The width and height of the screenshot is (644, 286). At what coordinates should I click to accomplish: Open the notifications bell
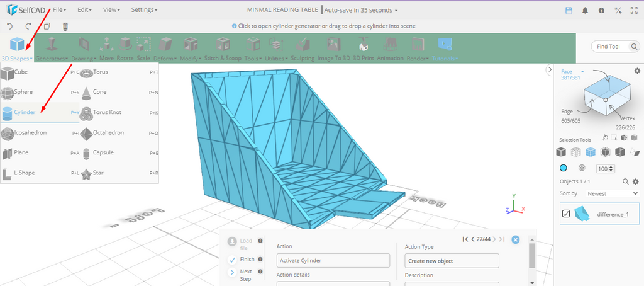pyautogui.click(x=586, y=11)
